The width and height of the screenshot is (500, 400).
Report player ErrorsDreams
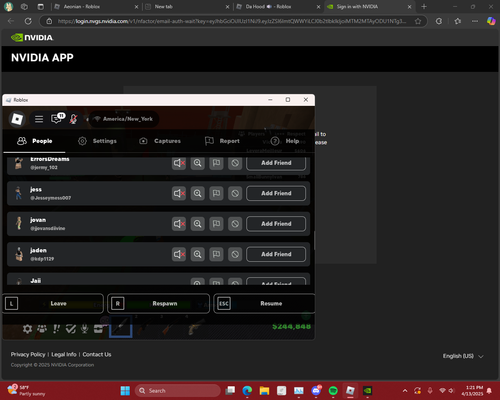(x=216, y=163)
